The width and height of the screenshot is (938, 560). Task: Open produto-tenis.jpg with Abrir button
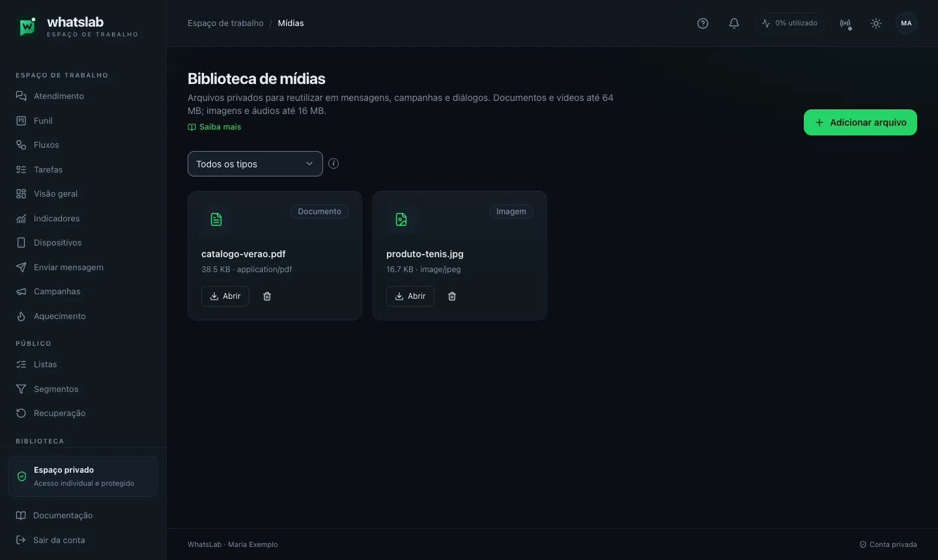coord(410,296)
